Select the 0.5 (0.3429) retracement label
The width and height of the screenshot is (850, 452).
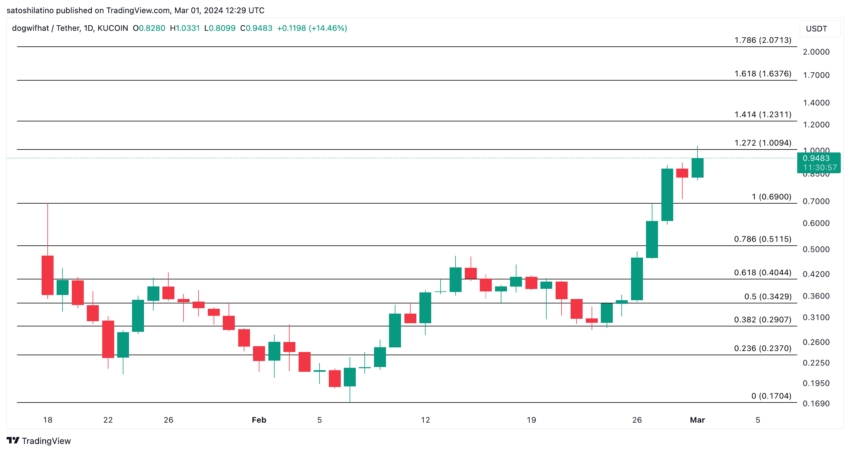click(x=768, y=296)
